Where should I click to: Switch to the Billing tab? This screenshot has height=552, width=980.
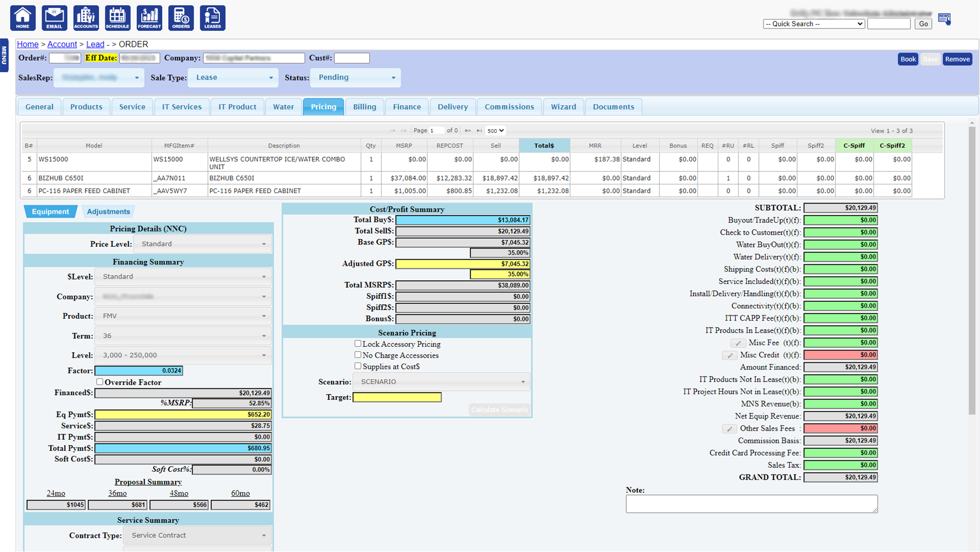[x=364, y=107]
